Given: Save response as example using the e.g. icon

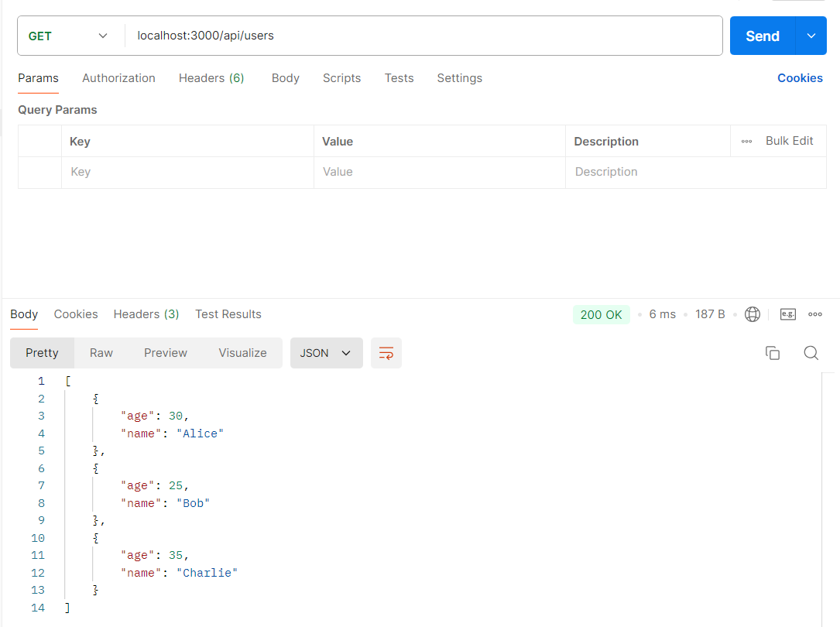Looking at the screenshot, I should click(x=787, y=313).
